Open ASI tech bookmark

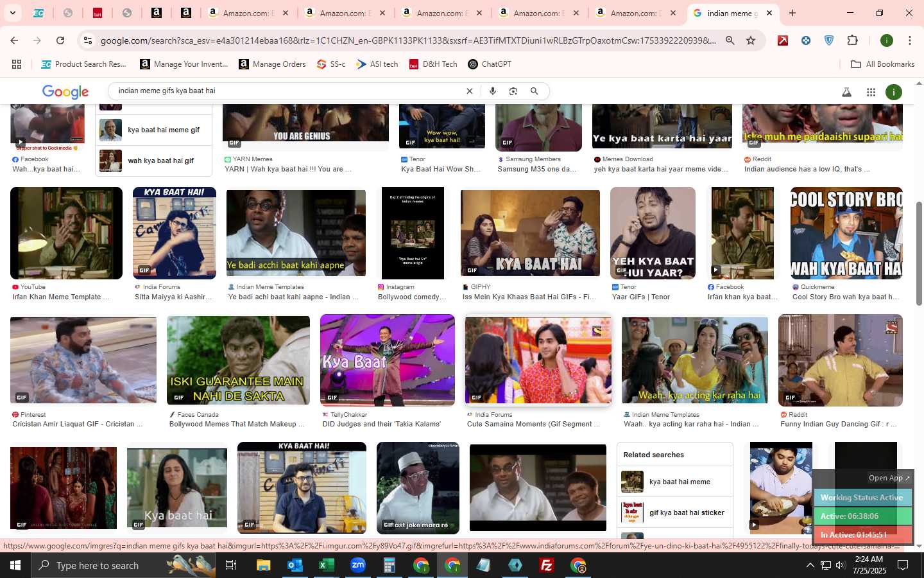click(x=377, y=64)
